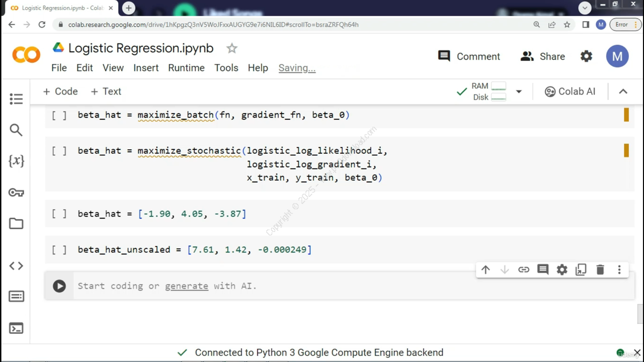This screenshot has width=644, height=362.
Task: Open more cell actions three-dot menu
Action: point(619,270)
